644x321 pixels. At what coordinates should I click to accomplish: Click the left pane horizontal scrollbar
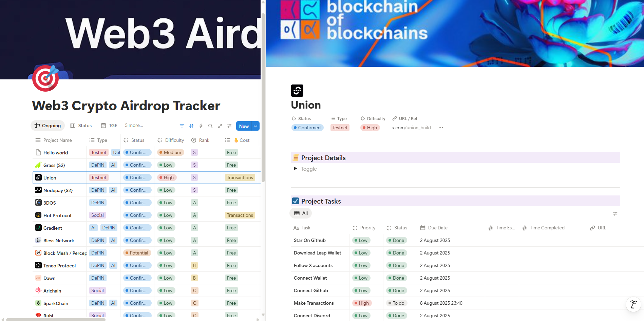[56, 319]
